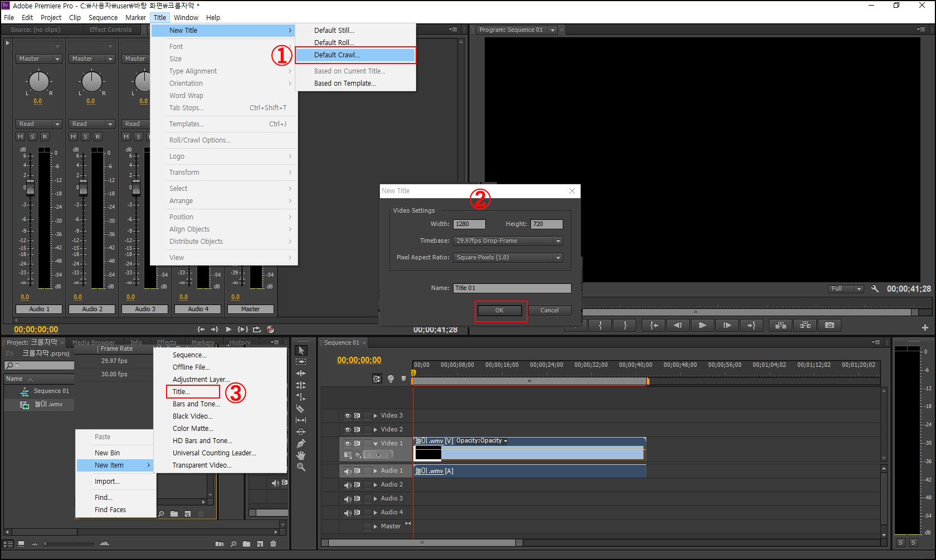
Task: Choose Based on Template... item
Action: tap(355, 83)
